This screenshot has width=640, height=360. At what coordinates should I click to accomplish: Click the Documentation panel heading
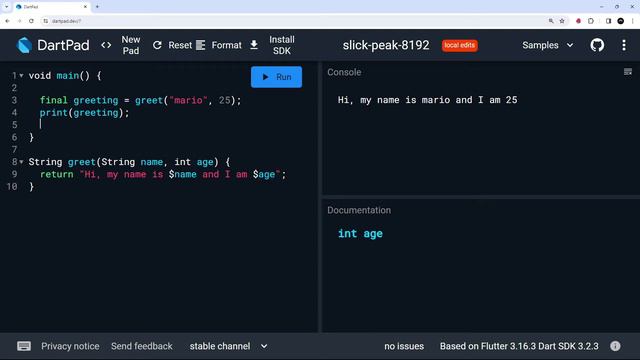coord(359,210)
